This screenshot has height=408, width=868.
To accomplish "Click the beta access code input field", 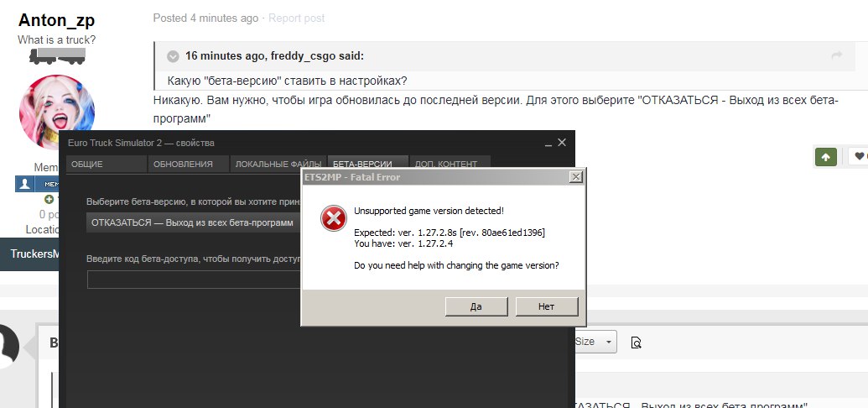I will (194, 280).
